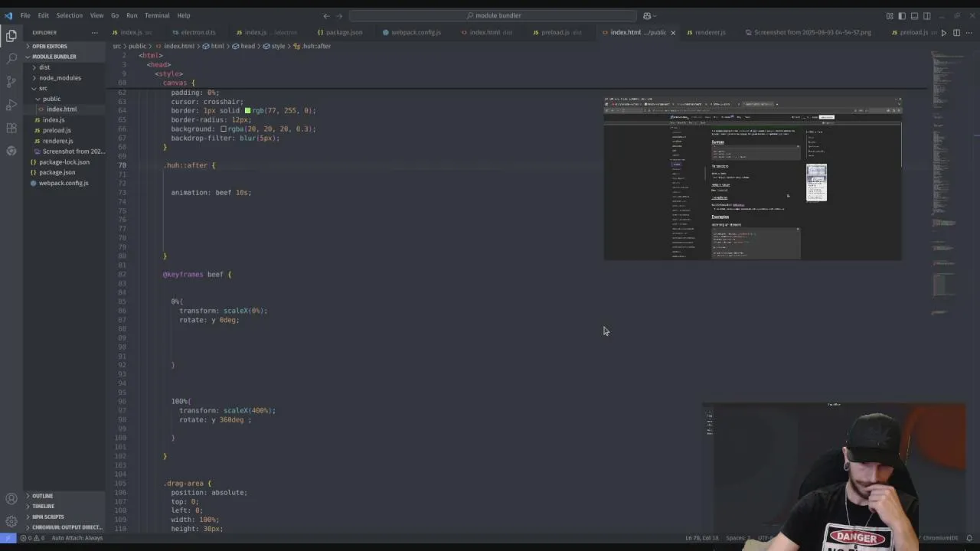980x551 pixels.
Task: Click the Ln 70, Col 18 status indicator
Action: point(701,538)
